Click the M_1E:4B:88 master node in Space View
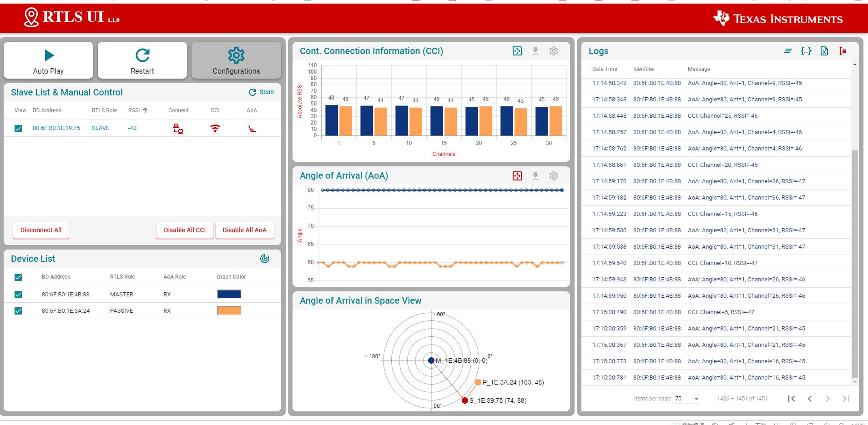Viewport: 868px width, 425px height. click(431, 360)
